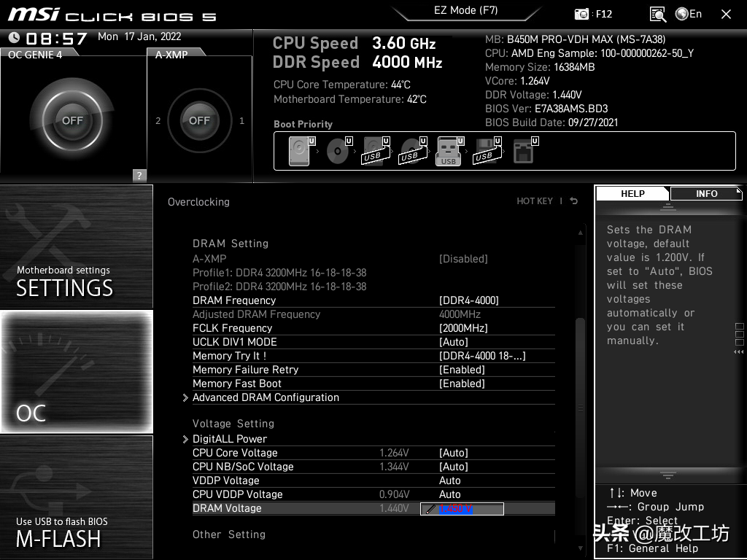Click the 08:57 system time
The image size is (747, 560).
coord(57,38)
